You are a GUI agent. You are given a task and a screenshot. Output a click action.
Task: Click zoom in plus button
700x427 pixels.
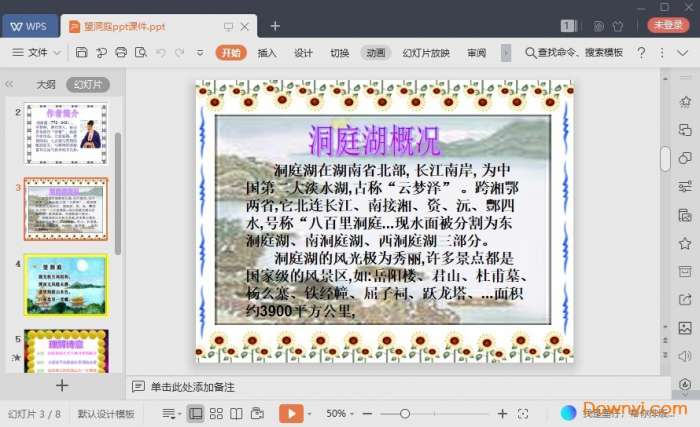point(502,414)
